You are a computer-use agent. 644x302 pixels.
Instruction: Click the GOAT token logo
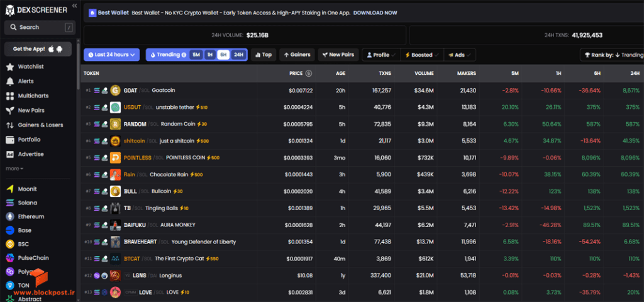(x=116, y=91)
